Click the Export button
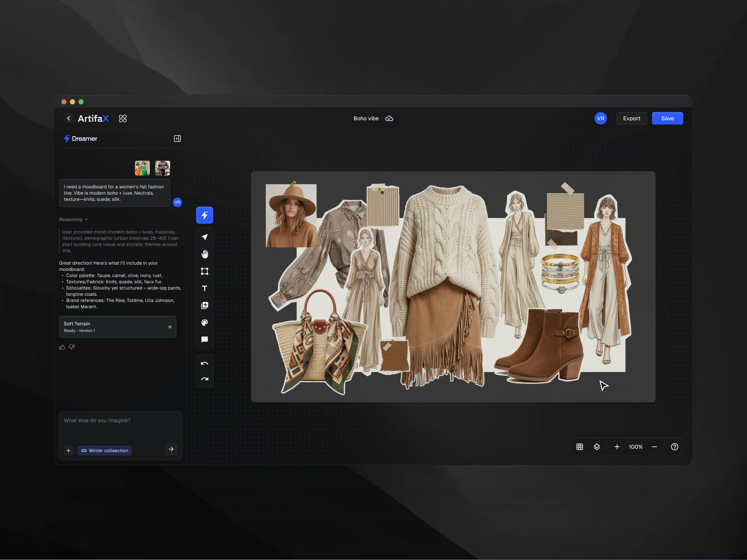Viewport: 747px width, 560px height. [x=631, y=118]
